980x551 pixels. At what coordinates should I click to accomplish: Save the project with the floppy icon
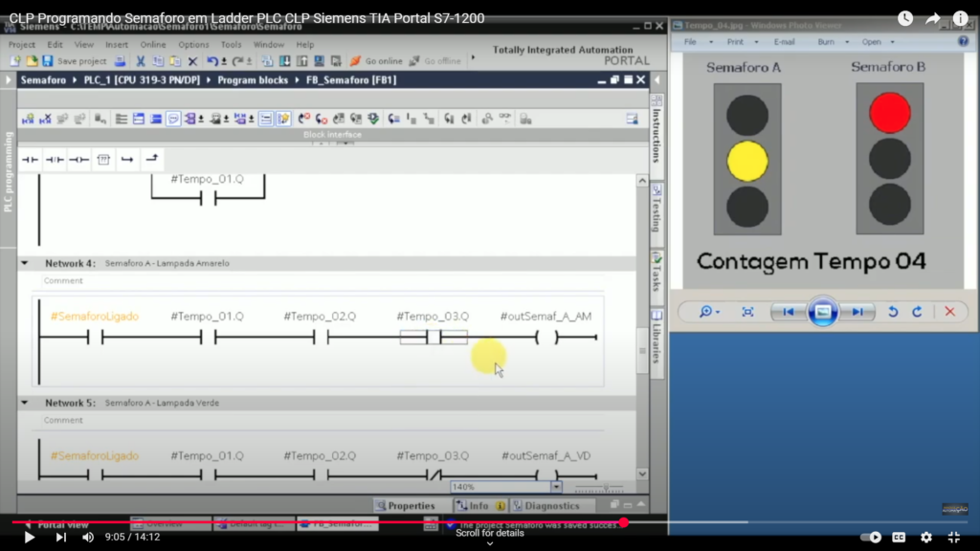point(48,61)
